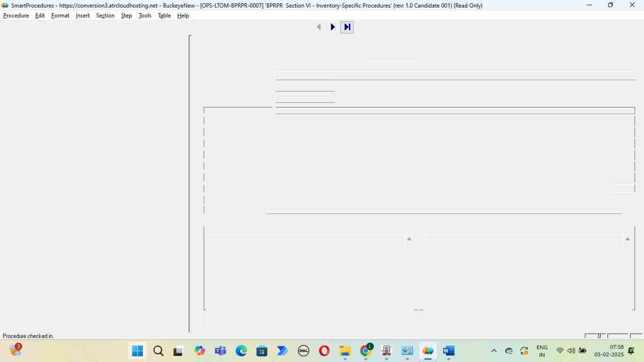Viewport: 644px width, 362px height.
Task: Open the Windows Start menu
Action: [137, 351]
